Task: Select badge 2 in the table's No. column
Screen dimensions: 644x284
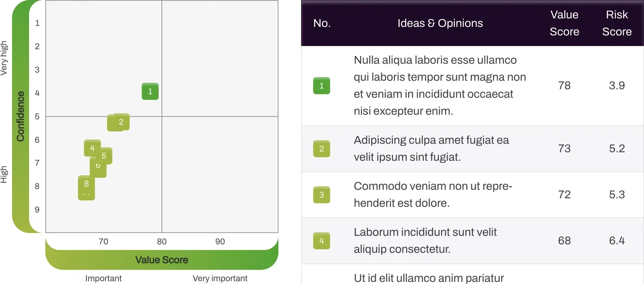Action: click(x=322, y=149)
